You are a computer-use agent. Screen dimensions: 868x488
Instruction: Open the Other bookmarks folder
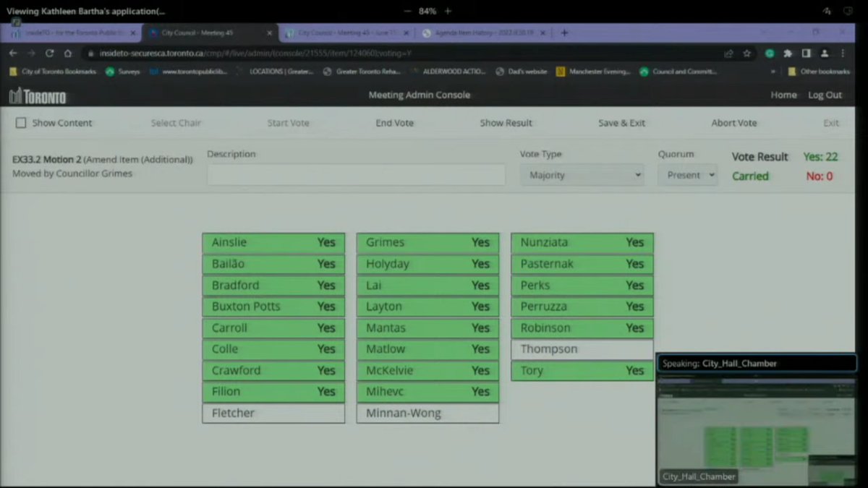(x=819, y=72)
